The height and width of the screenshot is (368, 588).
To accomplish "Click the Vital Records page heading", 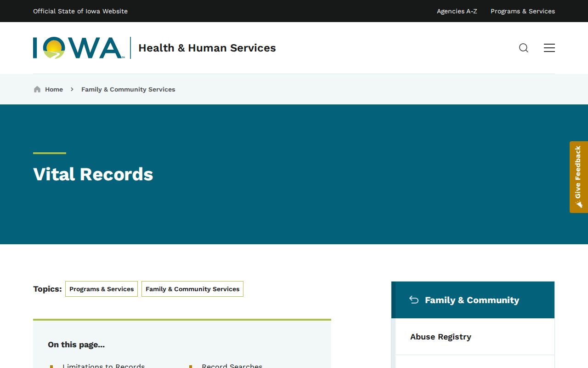I will point(93,174).
